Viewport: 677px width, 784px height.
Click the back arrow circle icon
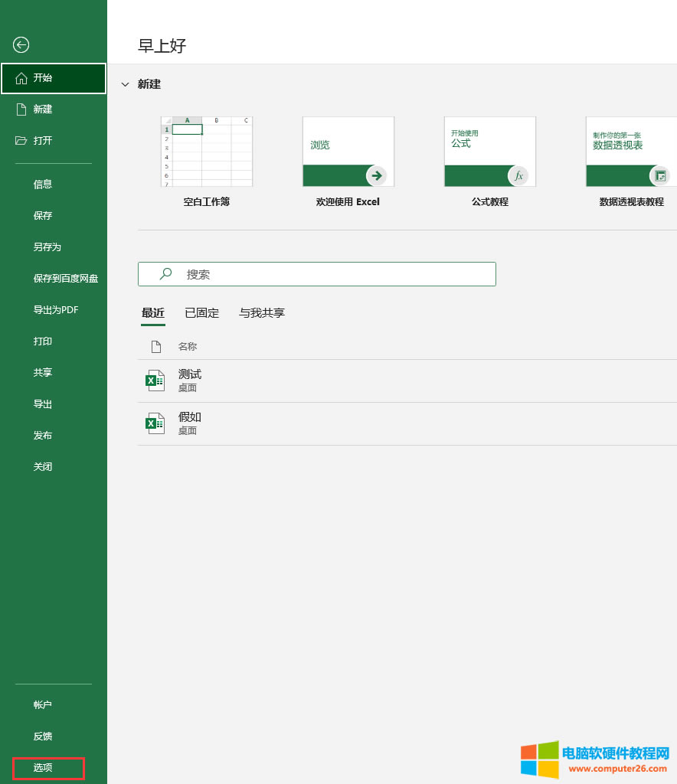(x=21, y=45)
